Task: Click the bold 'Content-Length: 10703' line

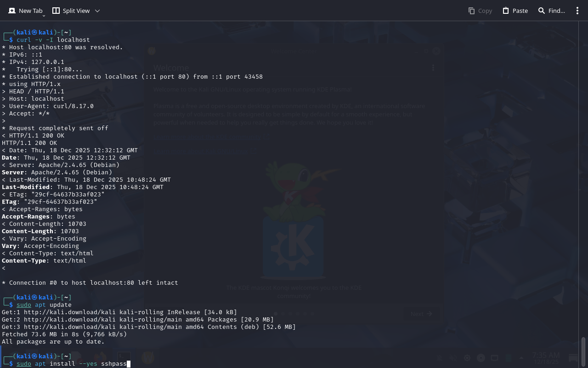Action: tap(40, 231)
